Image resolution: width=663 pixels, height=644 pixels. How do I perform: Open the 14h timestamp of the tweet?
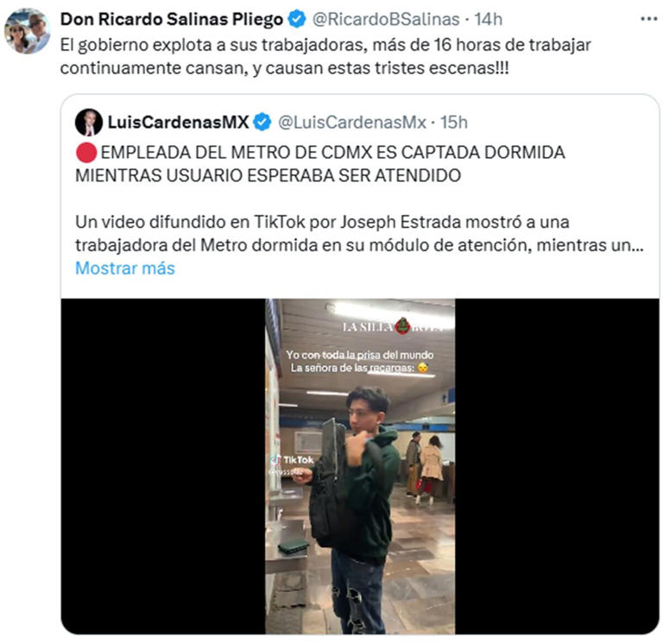point(488,19)
